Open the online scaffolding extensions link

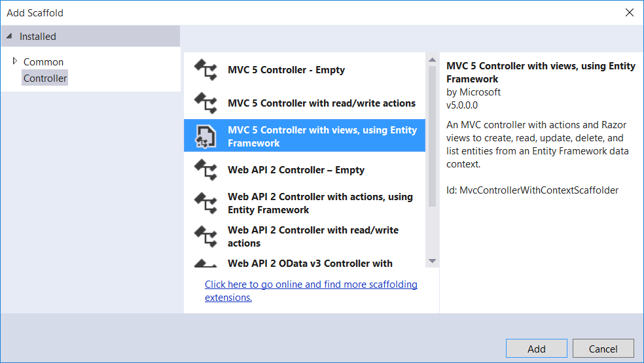coord(310,291)
